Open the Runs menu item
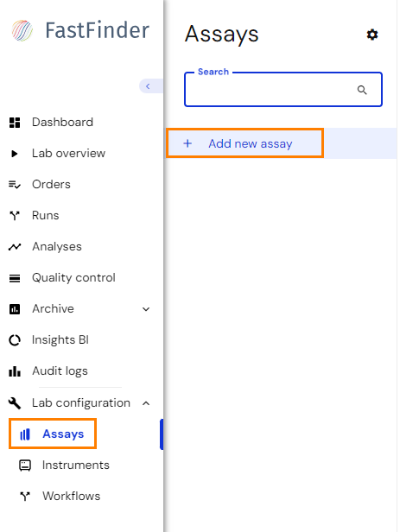The image size is (400, 532). 46,215
